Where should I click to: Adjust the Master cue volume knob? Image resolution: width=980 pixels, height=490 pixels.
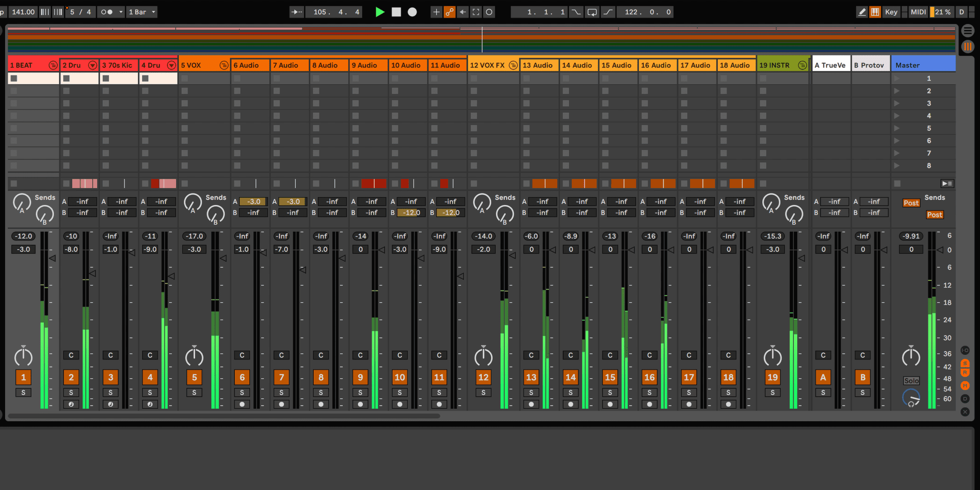(911, 398)
